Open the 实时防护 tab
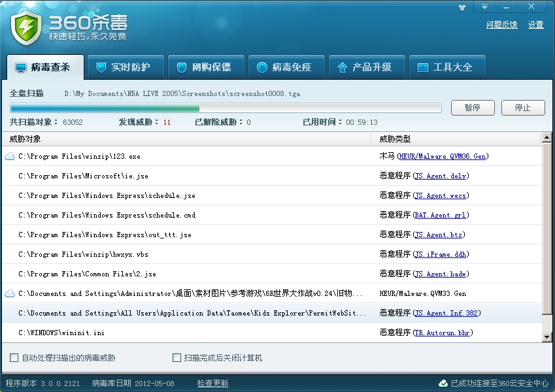 click(126, 67)
